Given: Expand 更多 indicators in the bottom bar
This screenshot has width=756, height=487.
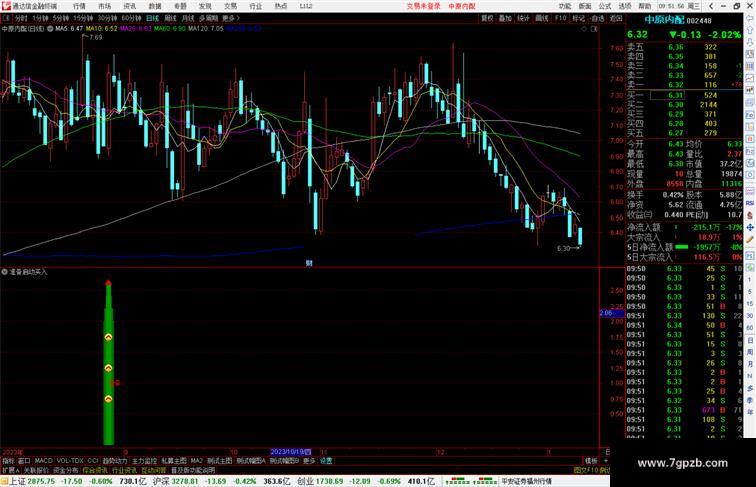Looking at the screenshot, I should [x=309, y=461].
